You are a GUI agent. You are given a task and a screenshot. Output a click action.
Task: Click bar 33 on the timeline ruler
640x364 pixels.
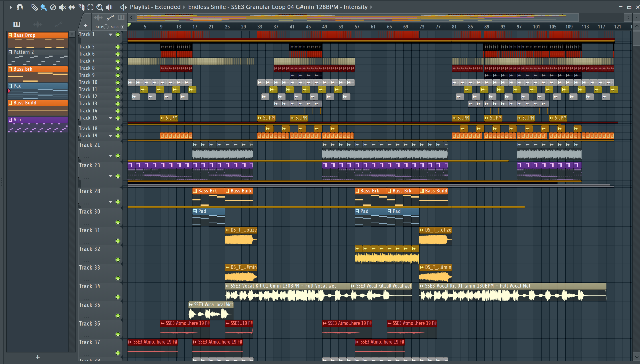(x=260, y=27)
